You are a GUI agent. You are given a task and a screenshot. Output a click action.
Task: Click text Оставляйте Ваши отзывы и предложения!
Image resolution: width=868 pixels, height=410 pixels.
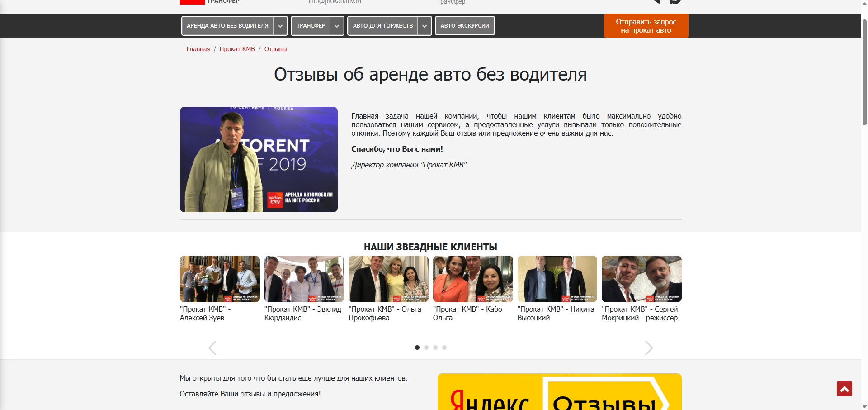click(x=250, y=394)
